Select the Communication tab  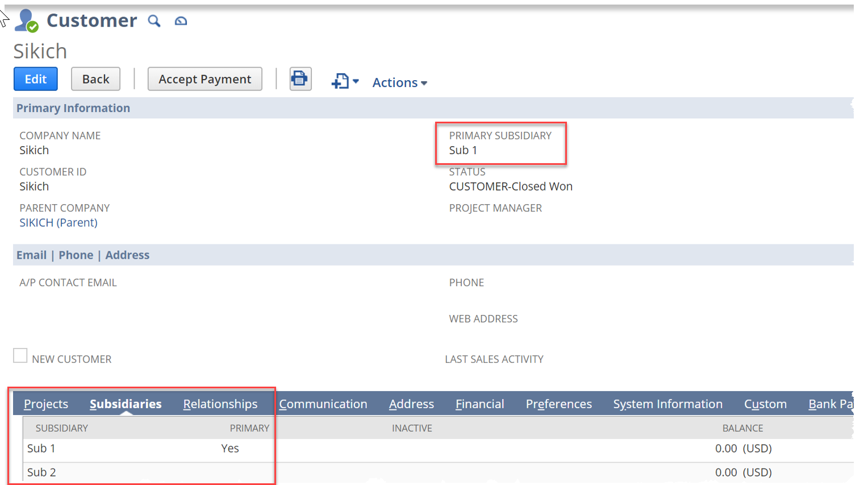tap(323, 404)
